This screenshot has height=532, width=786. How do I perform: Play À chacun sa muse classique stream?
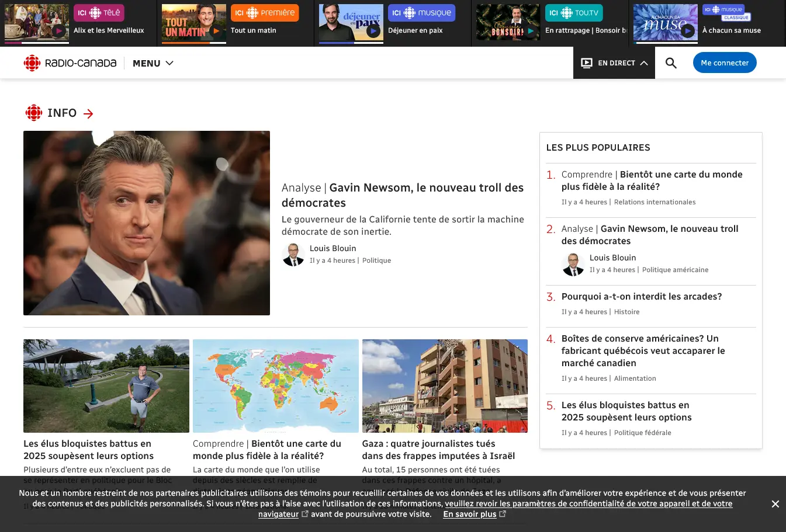pyautogui.click(x=687, y=31)
